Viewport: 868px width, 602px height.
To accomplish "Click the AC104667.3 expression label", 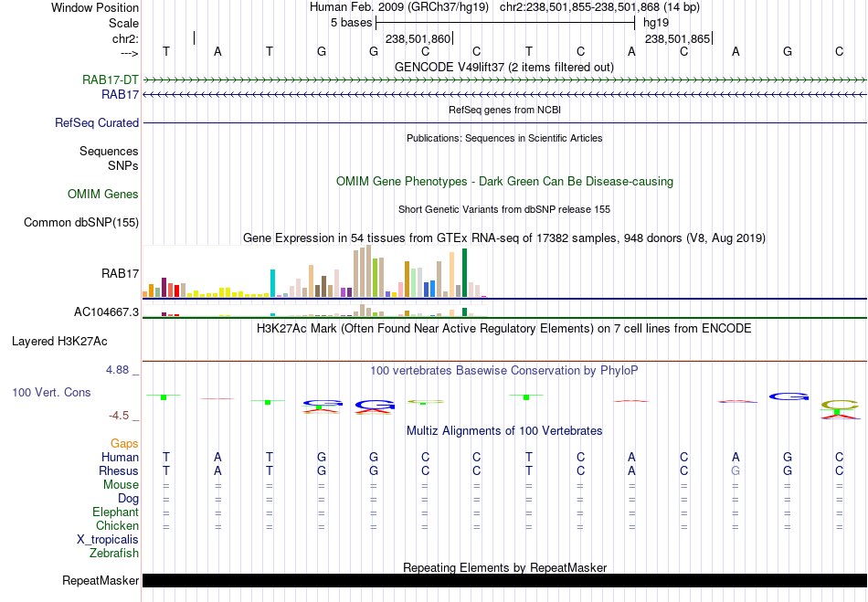I will point(106,312).
